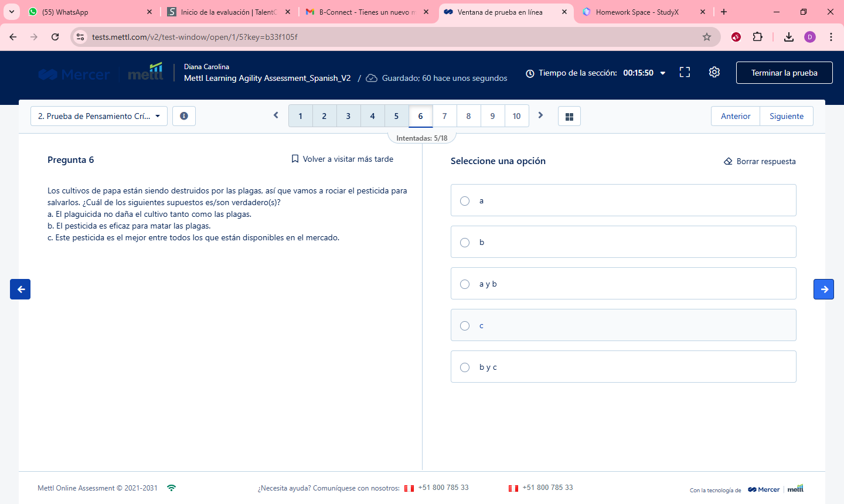Click the wifi connectivity status icon
Image resolution: width=844 pixels, height=504 pixels.
(171, 488)
